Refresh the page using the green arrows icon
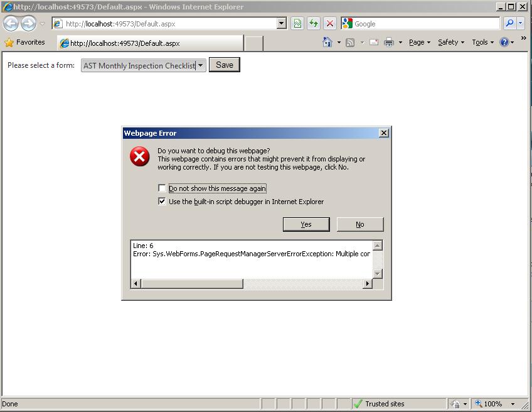 point(314,23)
